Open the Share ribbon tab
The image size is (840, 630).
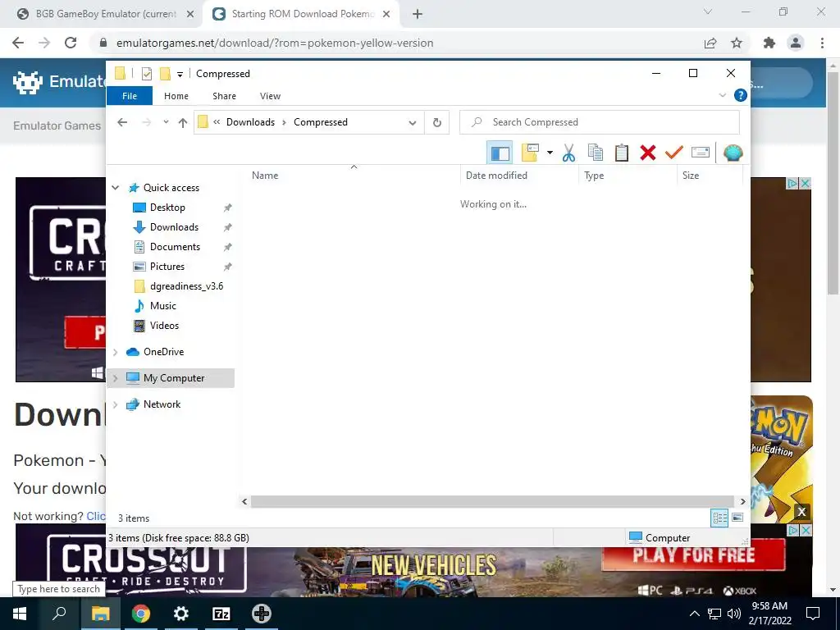click(x=224, y=96)
